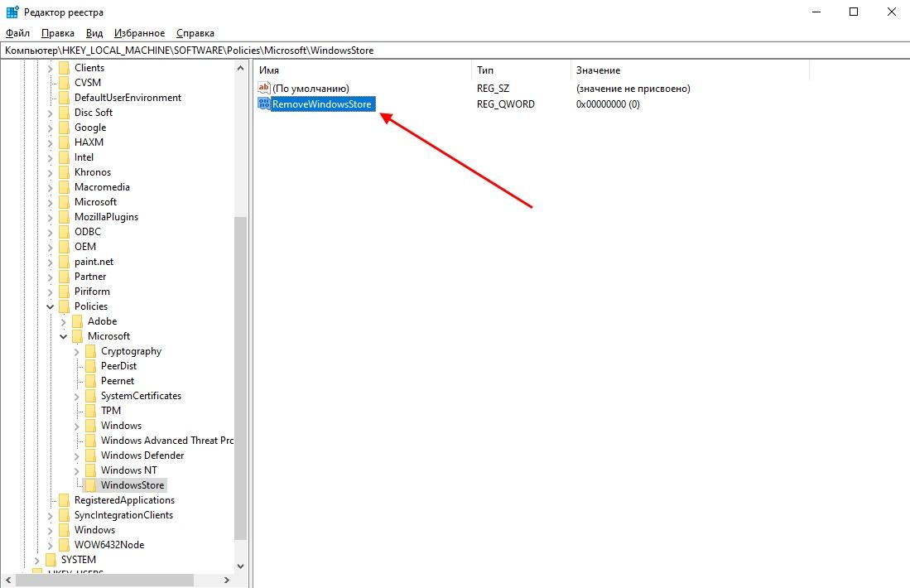
Task: Expand the Windows Defender key
Action: [77, 455]
